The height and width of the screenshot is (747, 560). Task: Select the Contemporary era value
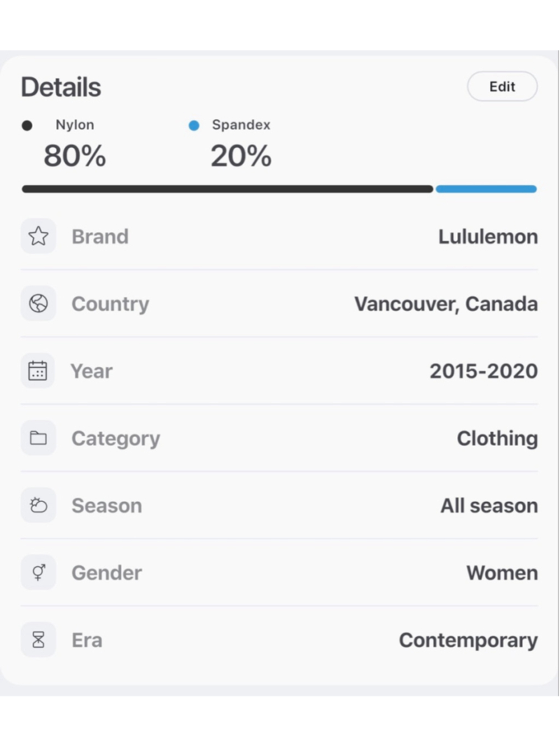[468, 640]
